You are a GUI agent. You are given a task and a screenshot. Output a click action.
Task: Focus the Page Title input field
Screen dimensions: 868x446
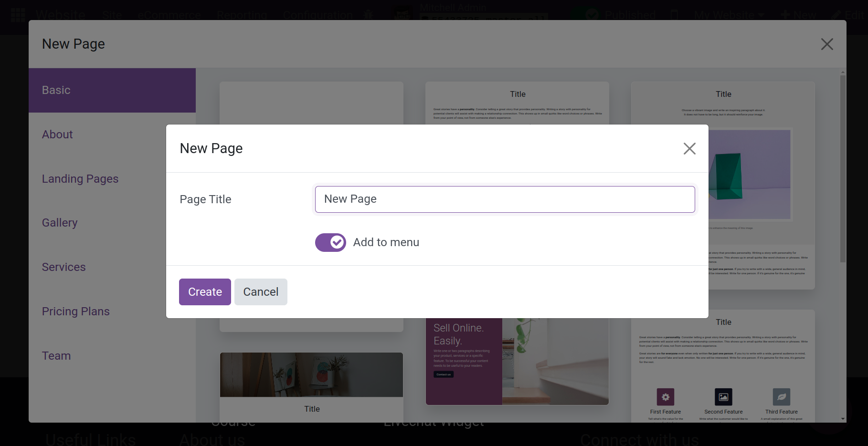(x=505, y=199)
